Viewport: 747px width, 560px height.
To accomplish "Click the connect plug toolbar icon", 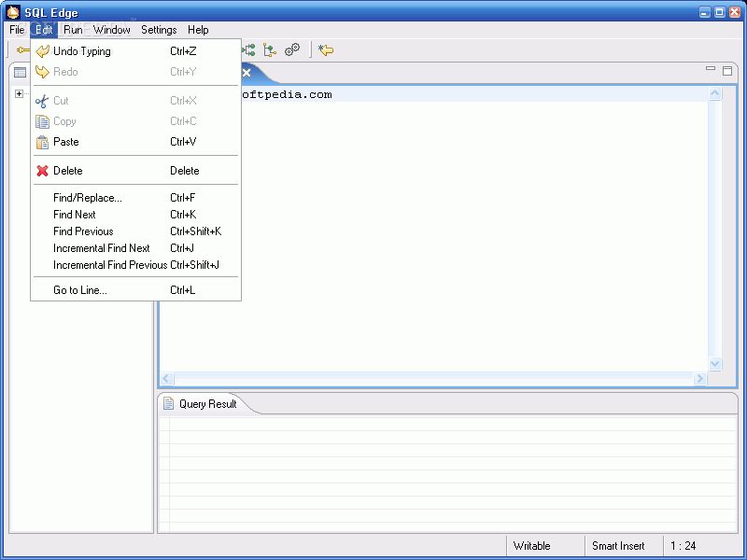I will click(x=21, y=50).
